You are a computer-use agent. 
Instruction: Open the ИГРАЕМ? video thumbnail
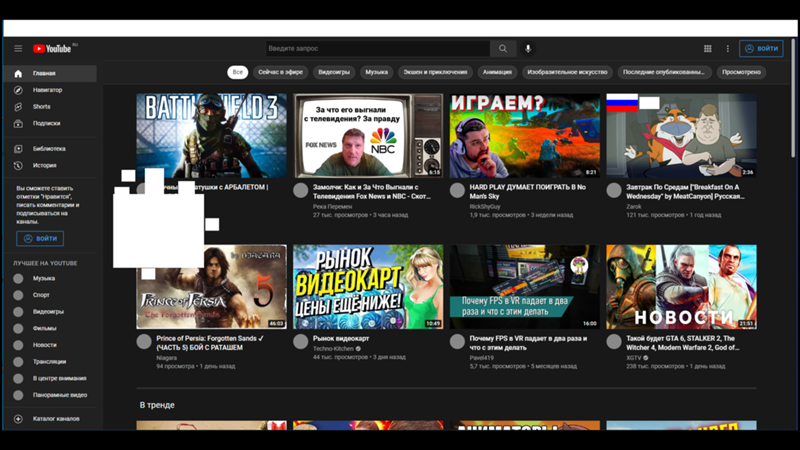524,135
